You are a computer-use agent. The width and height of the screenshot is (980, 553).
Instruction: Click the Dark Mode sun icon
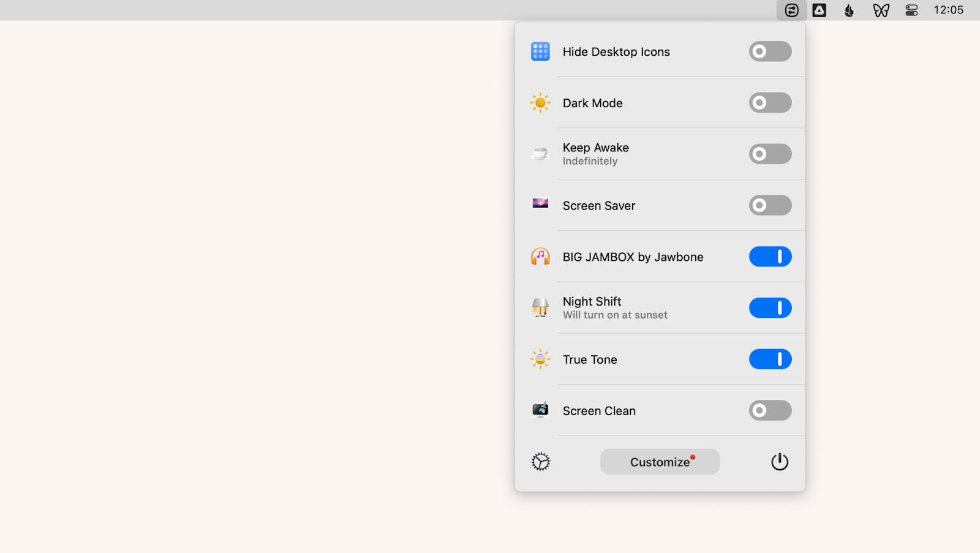coord(540,102)
